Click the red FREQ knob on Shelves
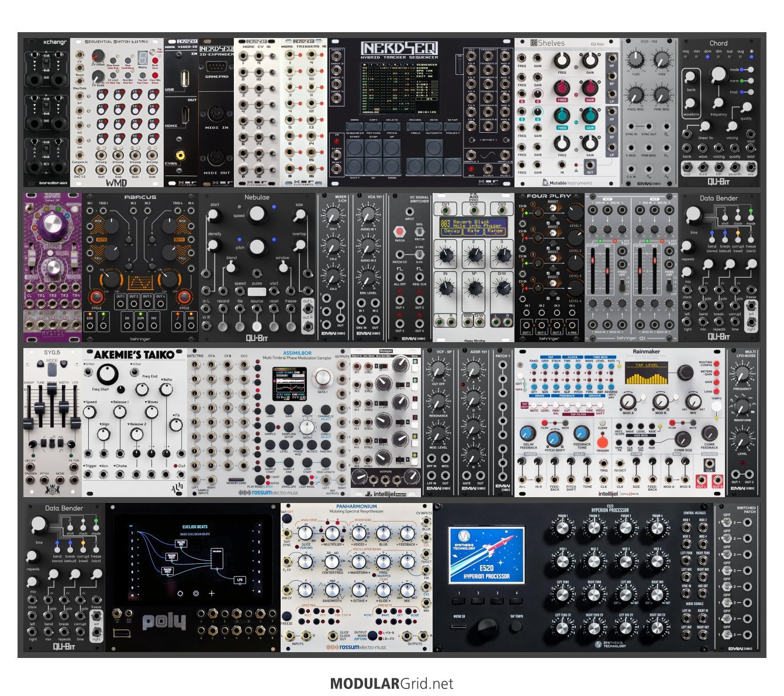 [x=562, y=88]
